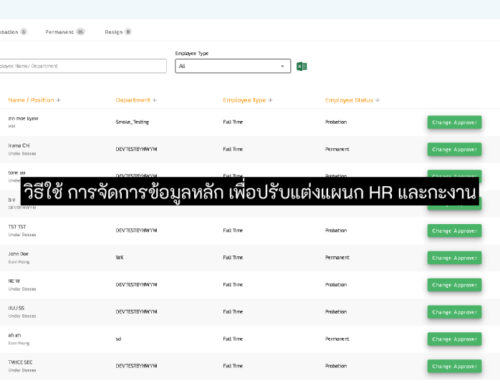Click ah ah's sd department cell

(x=118, y=339)
